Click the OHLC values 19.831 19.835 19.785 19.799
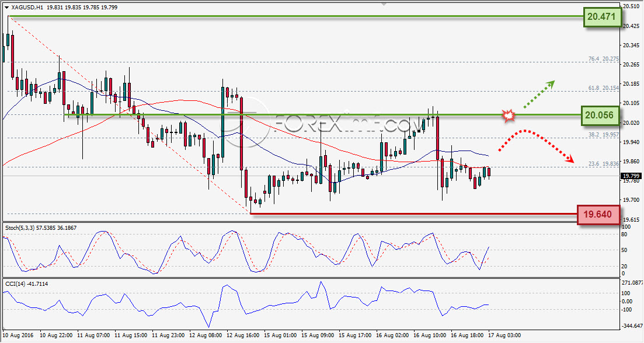This screenshot has width=644, height=343. 82,8
